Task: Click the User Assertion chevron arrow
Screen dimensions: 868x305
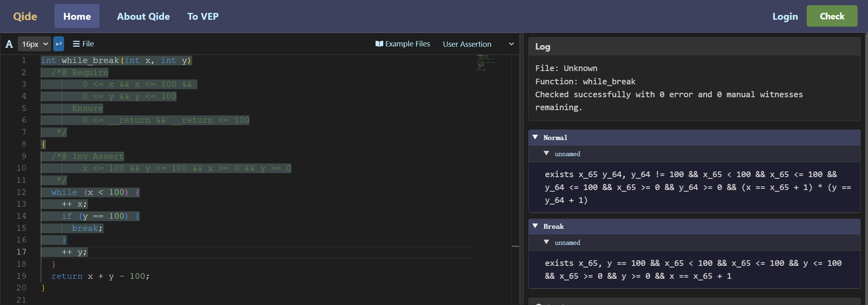Action: point(511,44)
